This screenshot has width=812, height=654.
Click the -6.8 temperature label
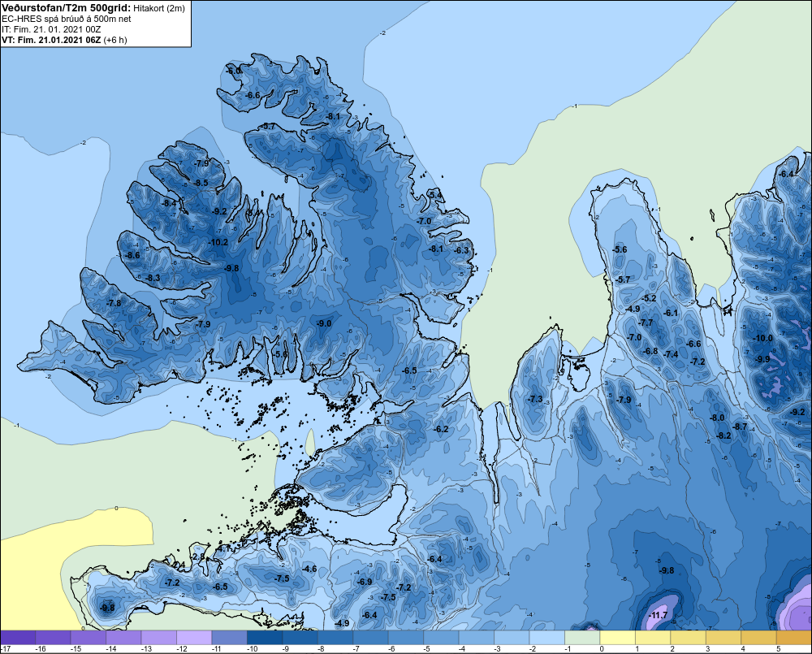click(651, 351)
